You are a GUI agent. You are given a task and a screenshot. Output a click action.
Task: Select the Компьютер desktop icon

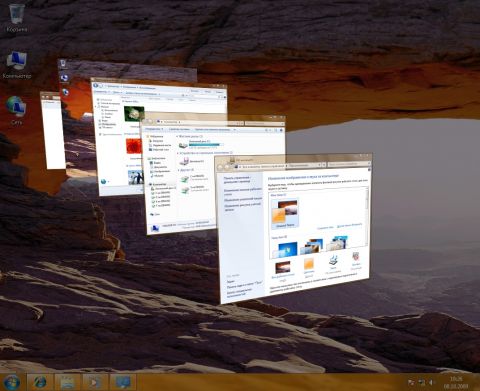point(17,65)
